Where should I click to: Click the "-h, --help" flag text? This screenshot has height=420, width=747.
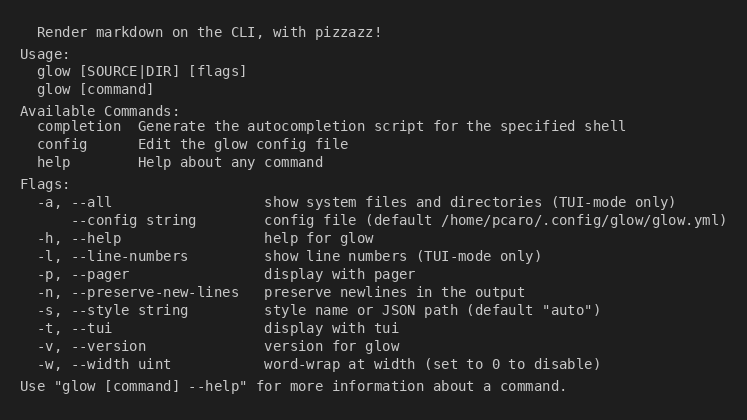[79, 238]
